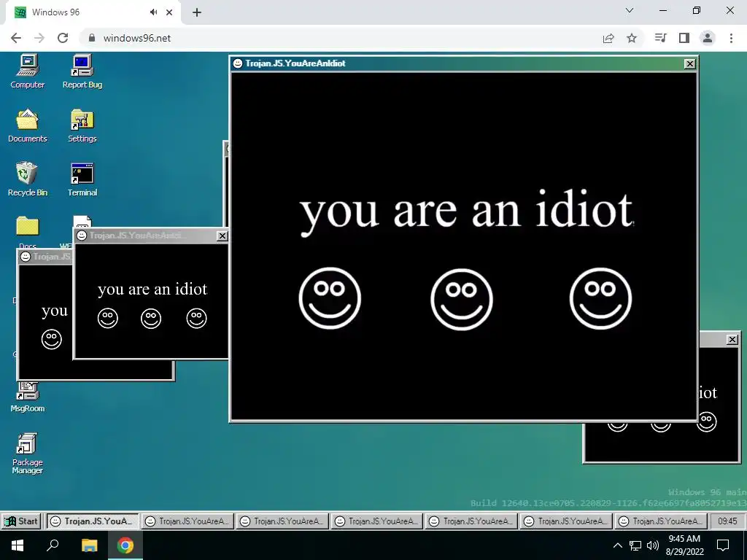View site info via lock icon
Viewport: 747px width, 560px height.
[92, 38]
